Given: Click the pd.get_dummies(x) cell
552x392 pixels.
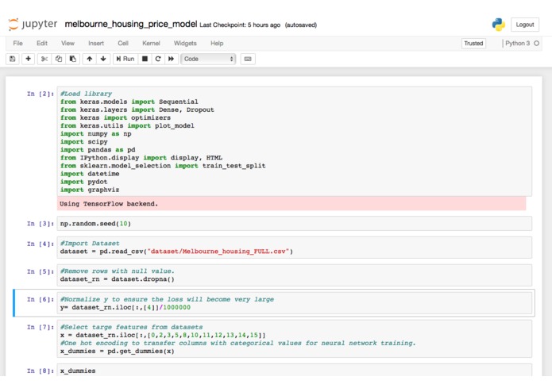Looking at the screenshot, I should click(x=295, y=339).
